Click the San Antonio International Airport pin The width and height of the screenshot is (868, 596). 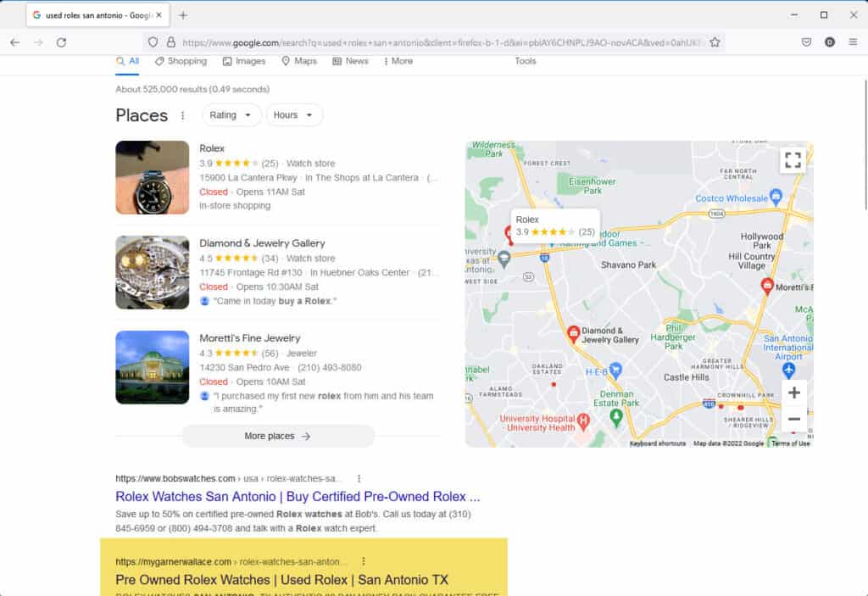[x=789, y=370]
